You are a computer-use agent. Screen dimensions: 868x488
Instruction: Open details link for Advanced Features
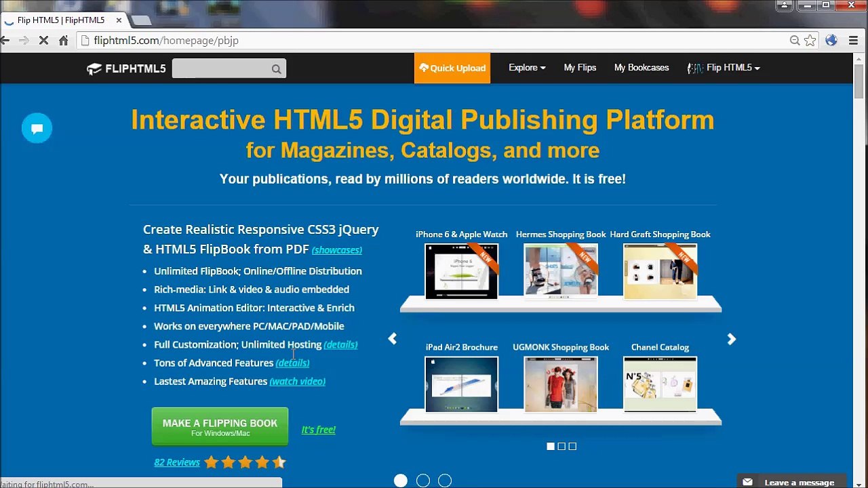[292, 363]
